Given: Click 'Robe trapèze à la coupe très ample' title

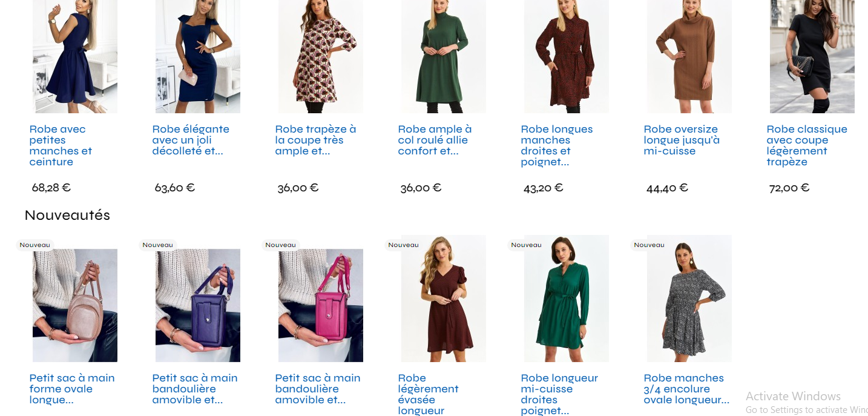Looking at the screenshot, I should 315,140.
